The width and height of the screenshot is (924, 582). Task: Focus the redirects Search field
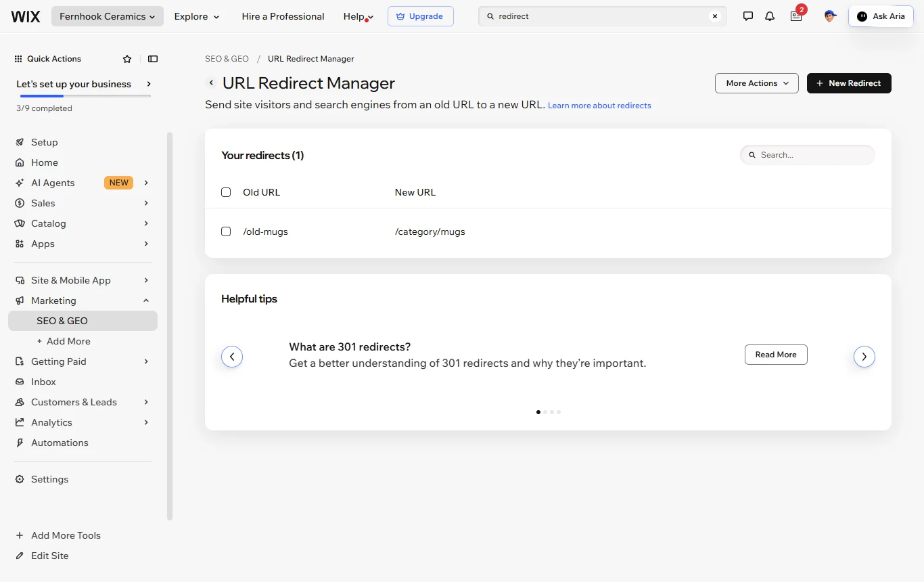pos(808,155)
